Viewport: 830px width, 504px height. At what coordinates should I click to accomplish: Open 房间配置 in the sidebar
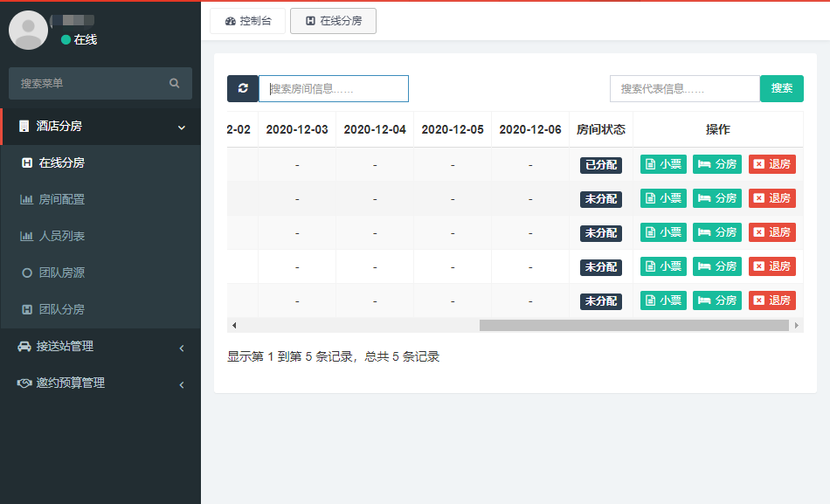click(x=61, y=200)
